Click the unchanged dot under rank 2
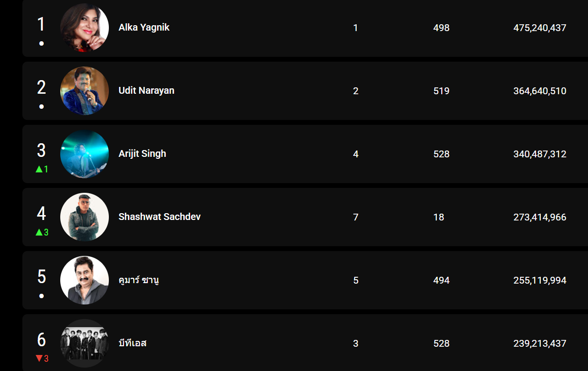The image size is (588, 371). [x=42, y=106]
